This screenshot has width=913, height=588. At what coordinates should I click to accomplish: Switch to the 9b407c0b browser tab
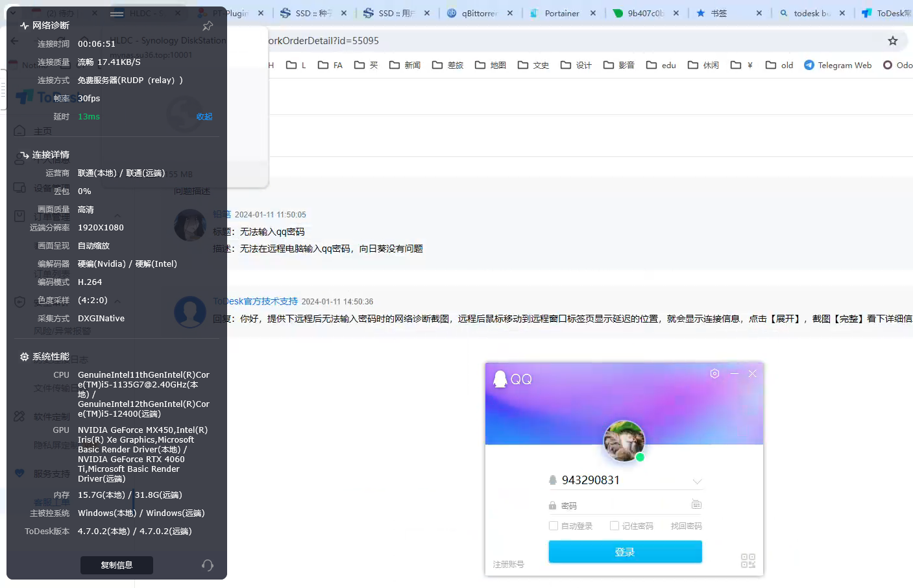coord(645,13)
